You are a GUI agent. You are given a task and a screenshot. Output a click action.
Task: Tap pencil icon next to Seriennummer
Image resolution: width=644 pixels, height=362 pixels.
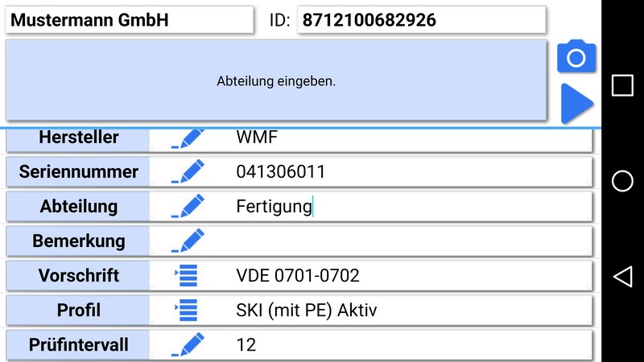point(188,171)
